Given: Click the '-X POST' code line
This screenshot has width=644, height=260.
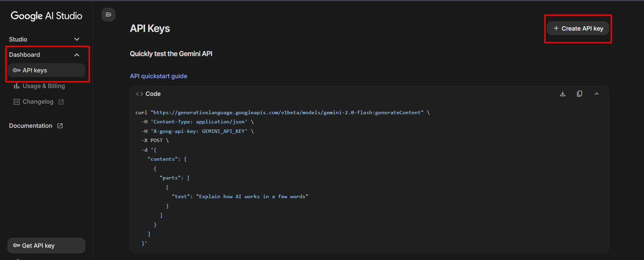Looking at the screenshot, I should 155,140.
